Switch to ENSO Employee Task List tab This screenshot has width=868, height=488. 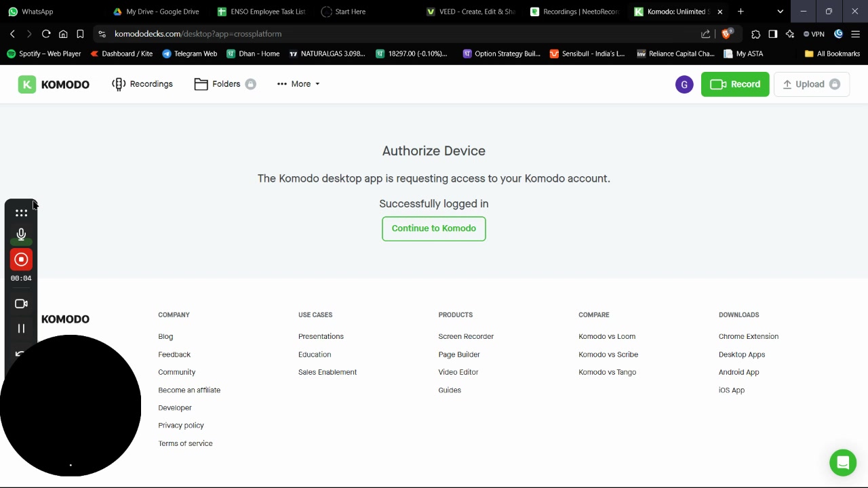point(261,12)
